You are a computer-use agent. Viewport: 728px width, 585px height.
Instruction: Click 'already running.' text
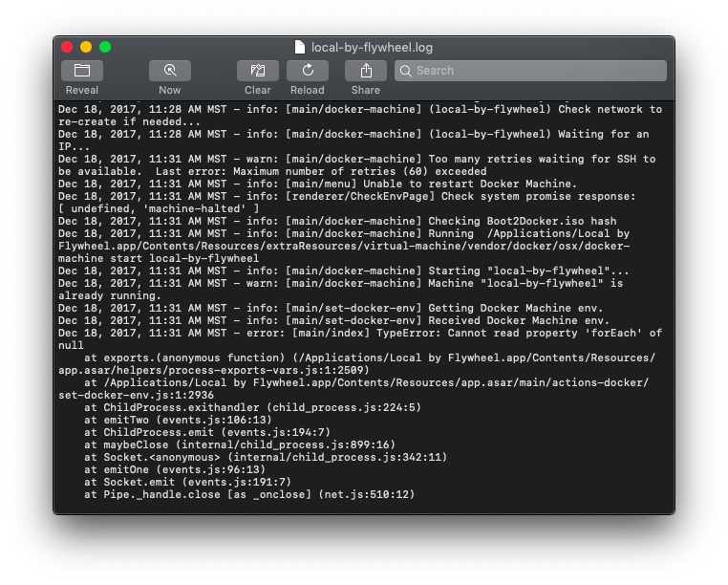(110, 296)
